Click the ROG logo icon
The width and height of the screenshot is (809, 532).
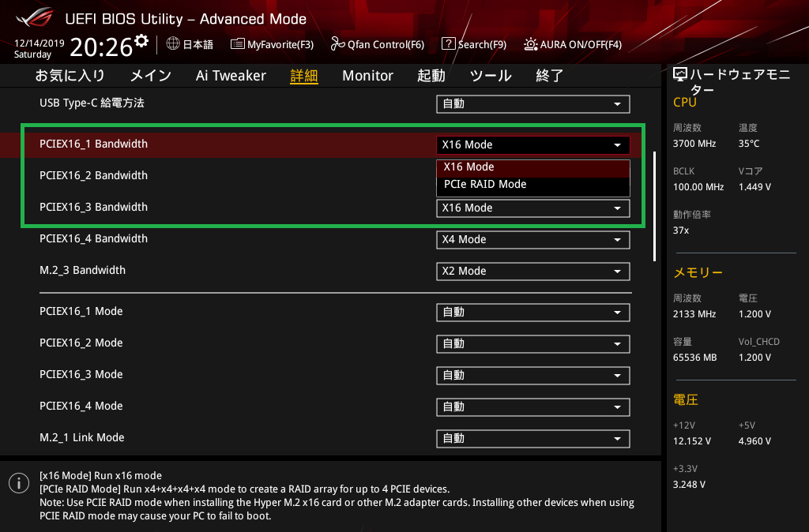point(35,17)
